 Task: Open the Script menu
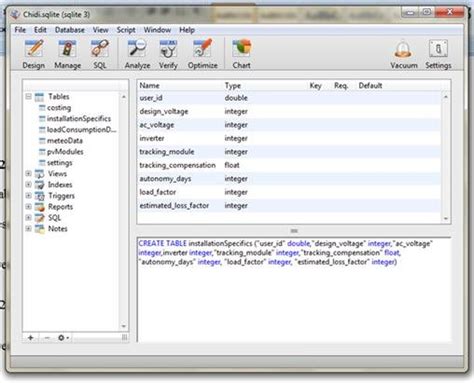(126, 30)
